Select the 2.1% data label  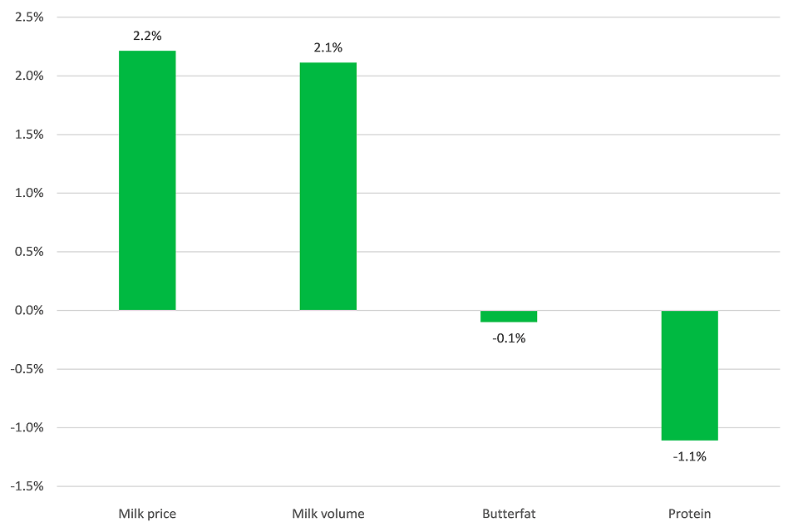[328, 48]
